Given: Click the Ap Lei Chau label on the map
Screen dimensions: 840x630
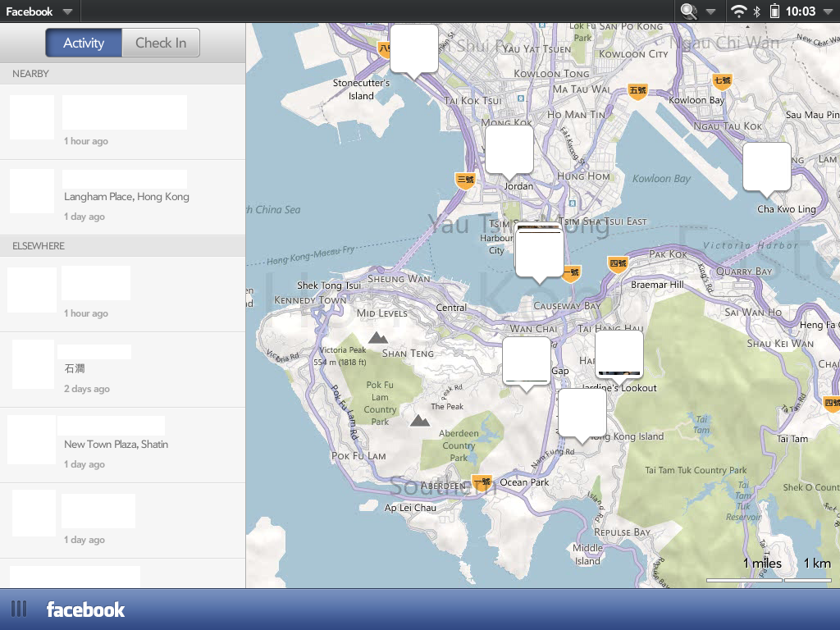Looking at the screenshot, I should click(x=410, y=507).
